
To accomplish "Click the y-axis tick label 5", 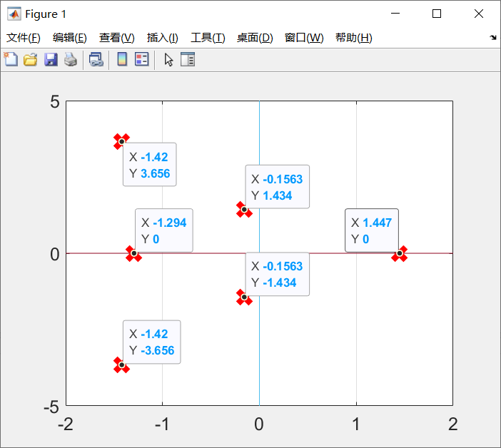I will click(55, 102).
